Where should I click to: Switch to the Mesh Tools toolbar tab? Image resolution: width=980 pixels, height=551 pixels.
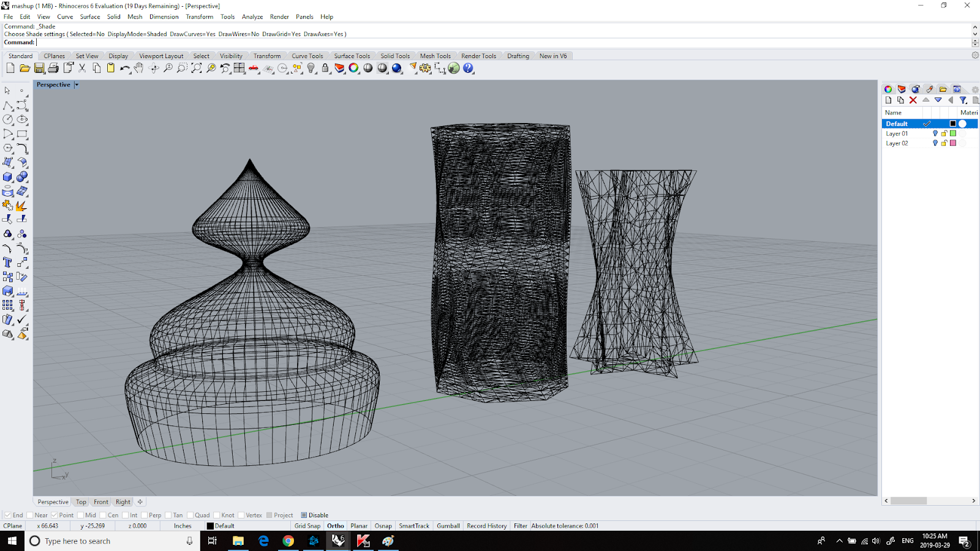click(x=435, y=56)
